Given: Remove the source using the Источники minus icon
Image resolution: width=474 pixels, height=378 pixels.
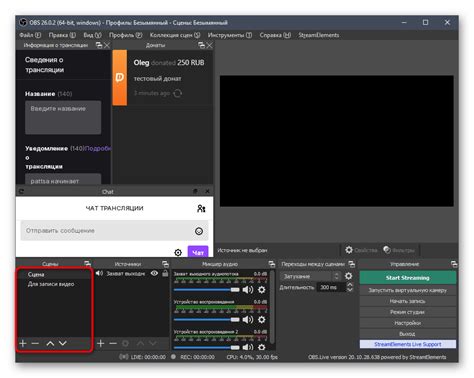Looking at the screenshot, I should [113, 343].
